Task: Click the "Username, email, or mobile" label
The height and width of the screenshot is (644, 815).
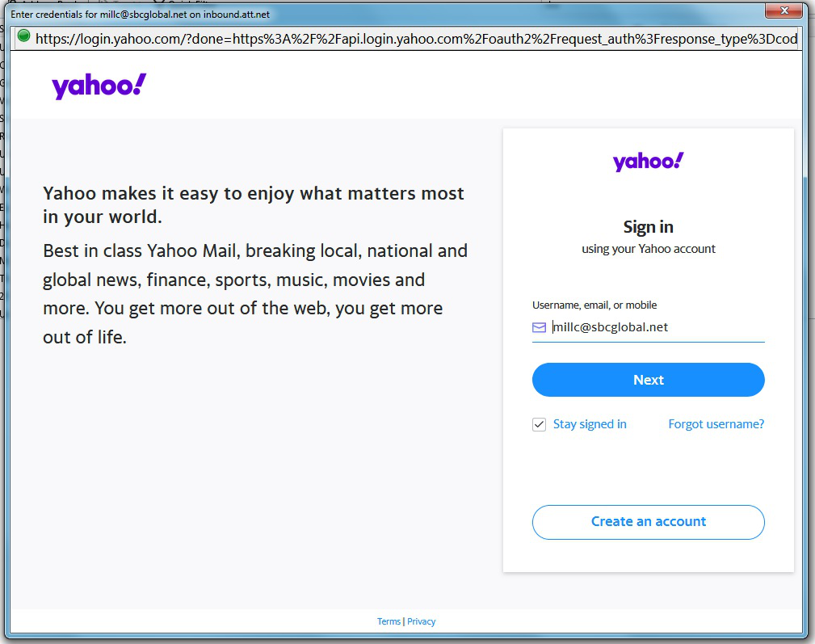Action: pyautogui.click(x=594, y=304)
